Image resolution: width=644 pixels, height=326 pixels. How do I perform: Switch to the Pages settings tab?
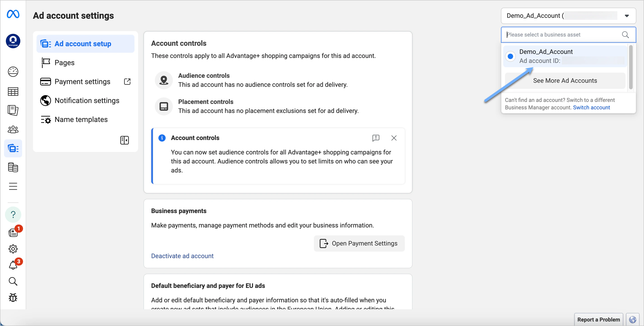tap(64, 62)
